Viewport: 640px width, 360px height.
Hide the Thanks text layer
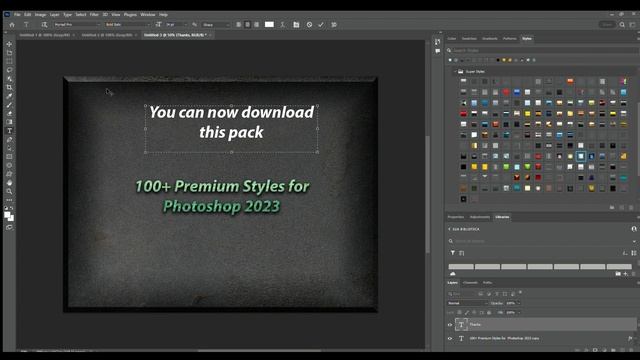click(450, 325)
